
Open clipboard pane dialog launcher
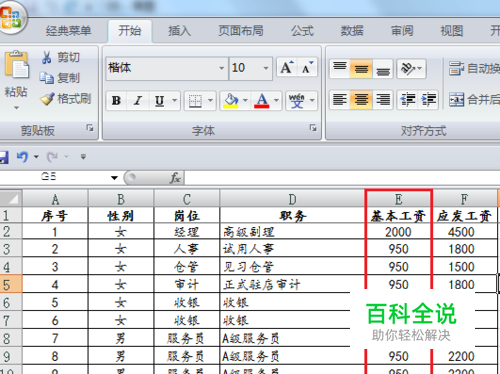(90, 128)
